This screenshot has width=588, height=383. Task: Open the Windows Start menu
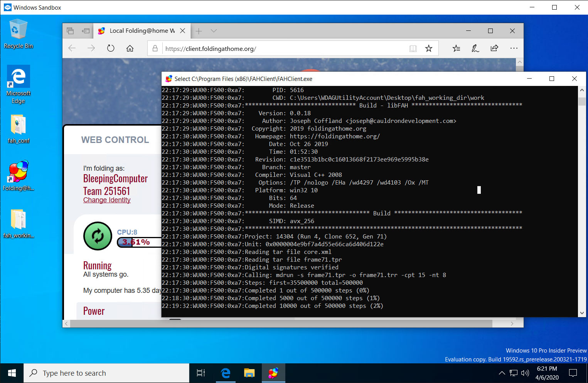pyautogui.click(x=12, y=373)
